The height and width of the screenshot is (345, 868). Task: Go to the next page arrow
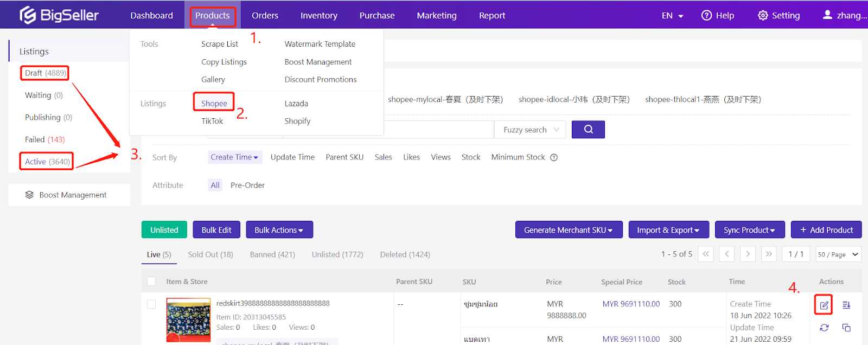pyautogui.click(x=748, y=254)
